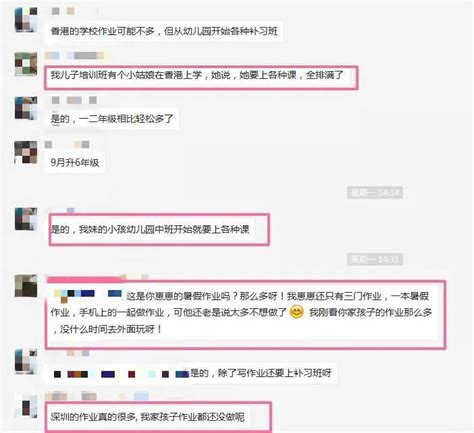Select the message 幼儿园中班开始就要上各种课

click(x=153, y=229)
